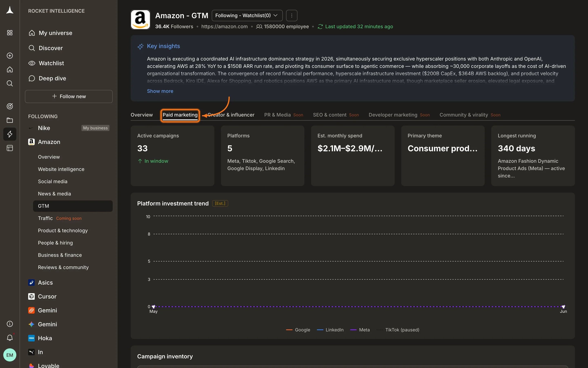Select GTM in the sidebar
588x368 pixels.
tap(73, 206)
